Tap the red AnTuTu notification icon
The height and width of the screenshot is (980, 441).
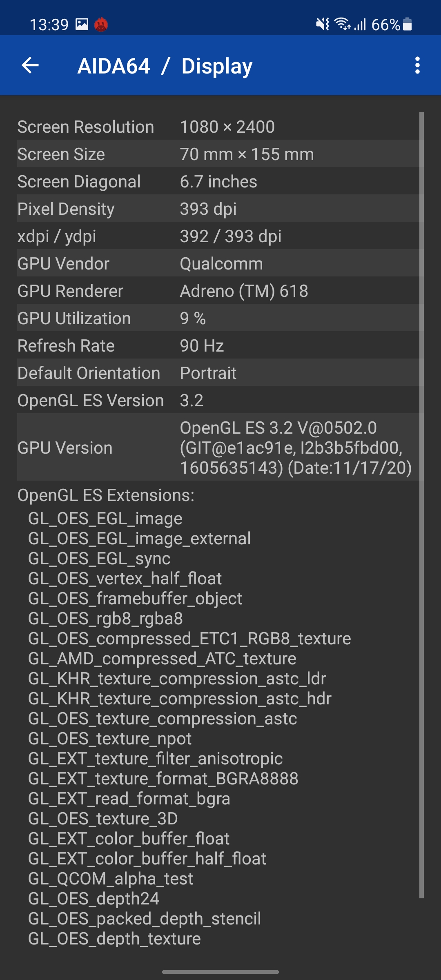tap(101, 24)
